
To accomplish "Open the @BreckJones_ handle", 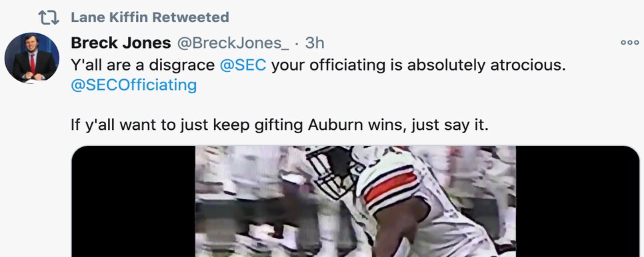I will [x=233, y=43].
